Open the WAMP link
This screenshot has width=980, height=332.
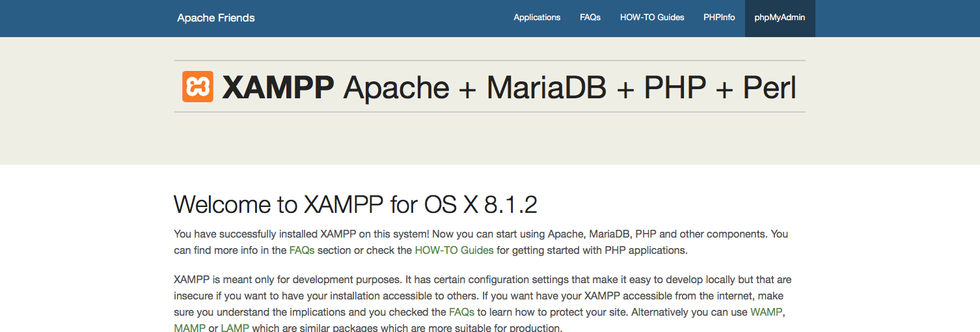[766, 312]
